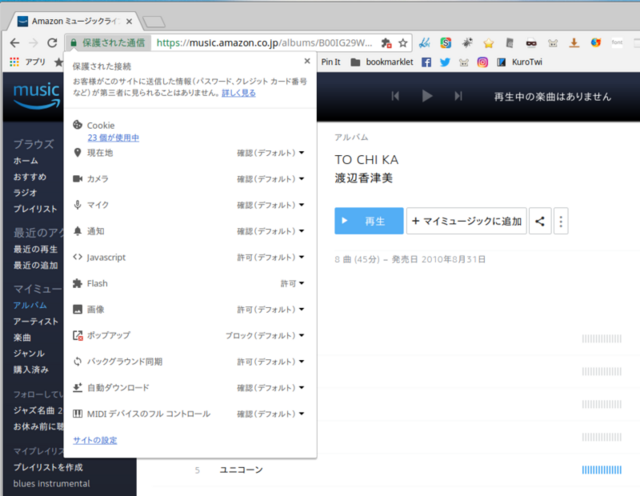The height and width of the screenshot is (496, 640).
Task: Start playback with the player play icon
Action: click(427, 96)
